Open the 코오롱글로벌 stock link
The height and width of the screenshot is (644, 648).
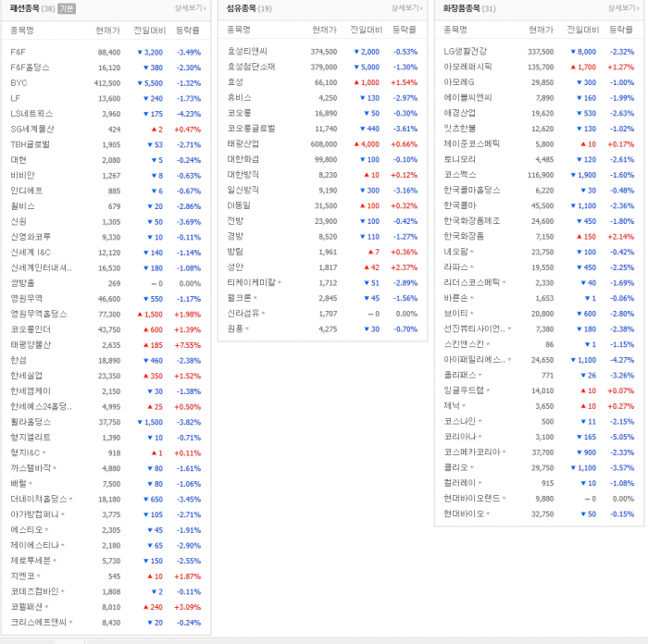[251, 129]
